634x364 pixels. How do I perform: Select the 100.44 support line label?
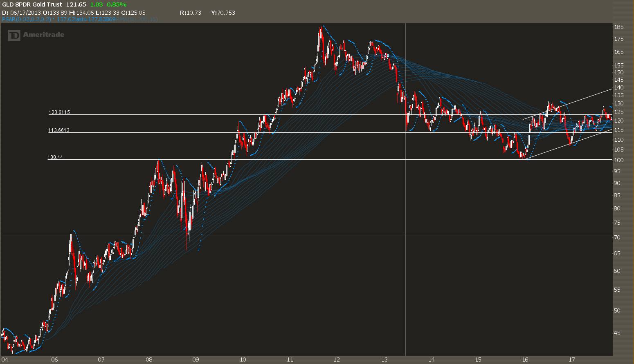coord(55,157)
